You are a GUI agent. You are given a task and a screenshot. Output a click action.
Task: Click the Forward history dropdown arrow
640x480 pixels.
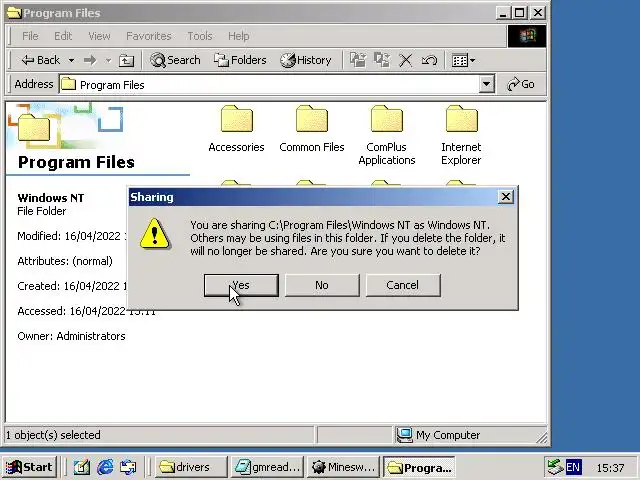(108, 60)
